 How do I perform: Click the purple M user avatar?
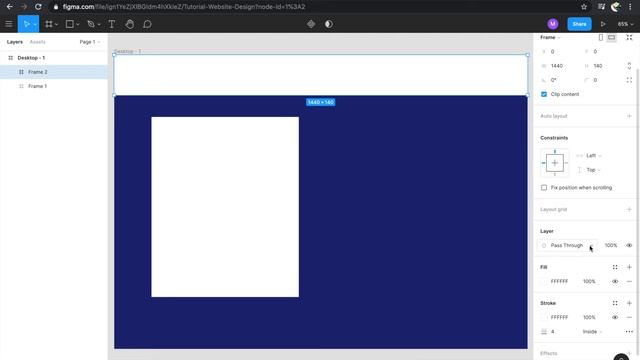point(553,24)
